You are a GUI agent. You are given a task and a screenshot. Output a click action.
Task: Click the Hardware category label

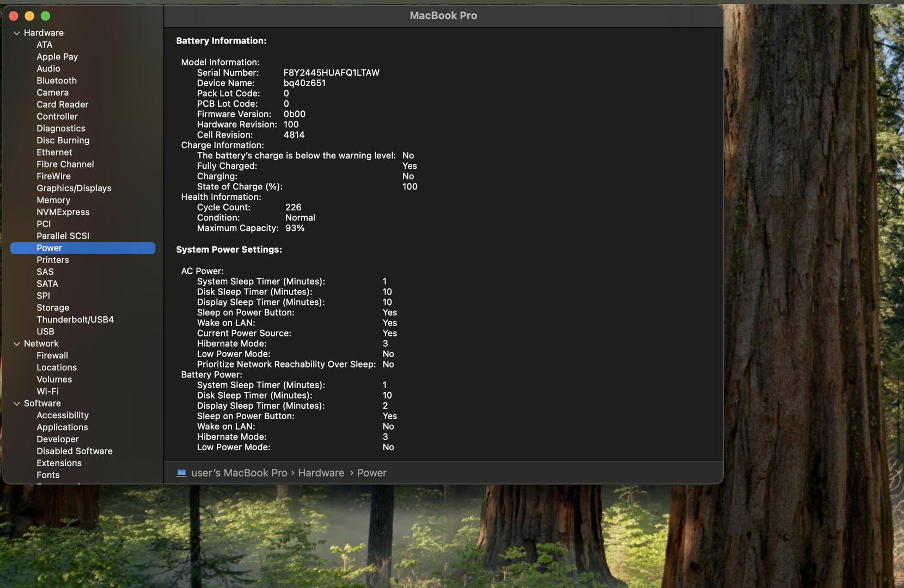click(x=44, y=33)
